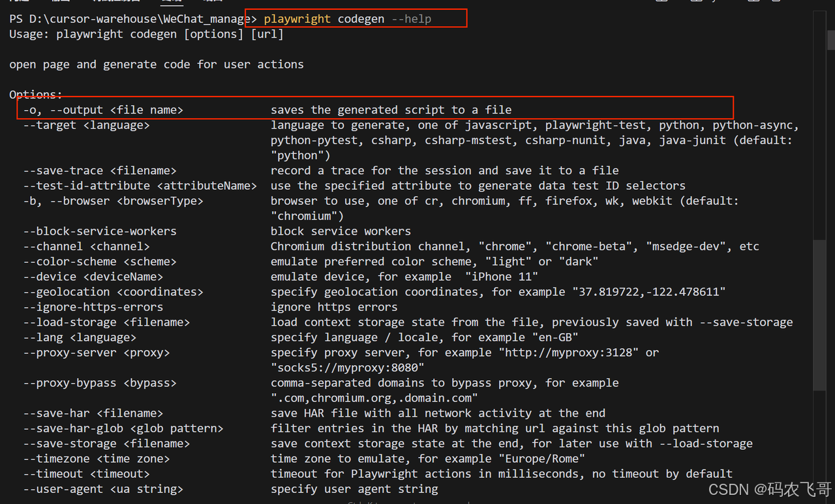Click "saves the generated script to a file"
Image resolution: width=835 pixels, height=504 pixels.
[x=391, y=110]
